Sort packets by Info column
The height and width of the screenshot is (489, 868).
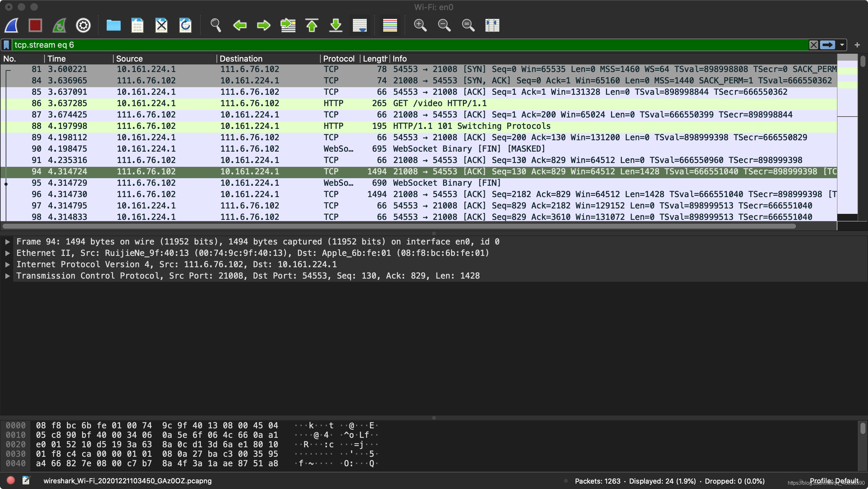click(613, 59)
